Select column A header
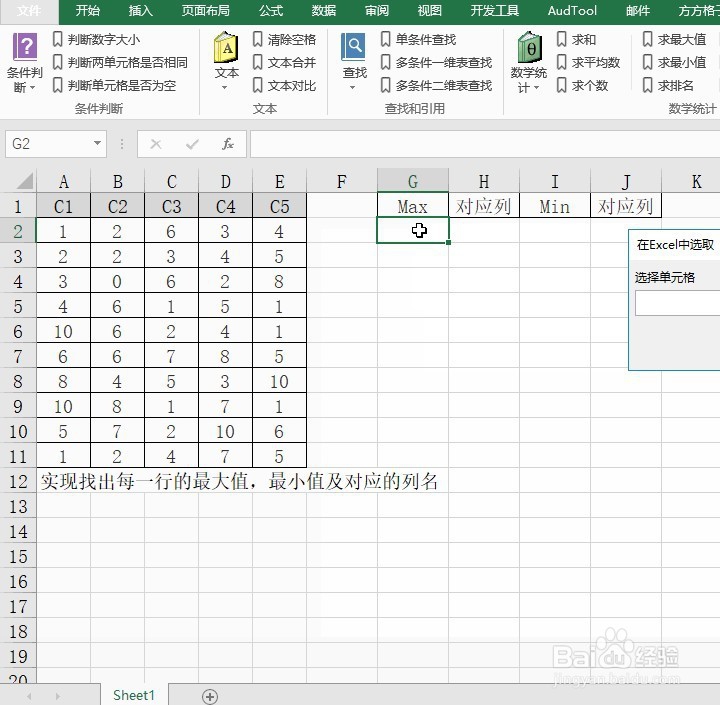Viewport: 720px width, 705px height. coord(64,181)
